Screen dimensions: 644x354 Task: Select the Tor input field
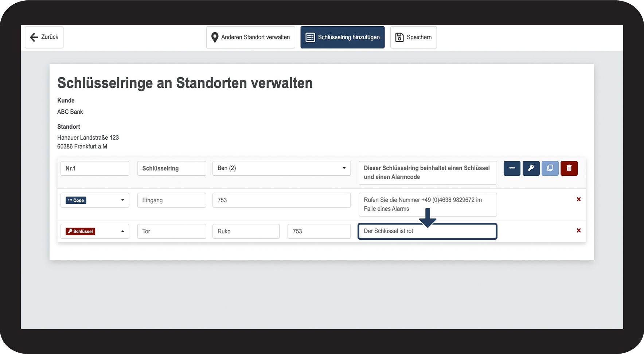coord(171,232)
